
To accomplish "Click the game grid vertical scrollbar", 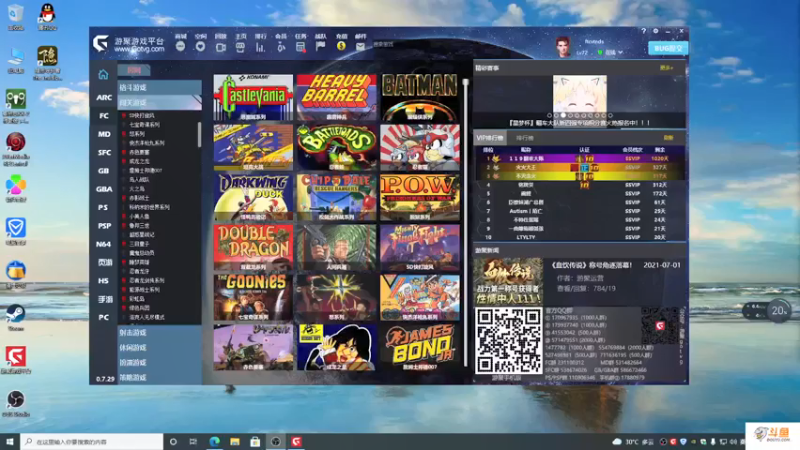I will coord(465,222).
